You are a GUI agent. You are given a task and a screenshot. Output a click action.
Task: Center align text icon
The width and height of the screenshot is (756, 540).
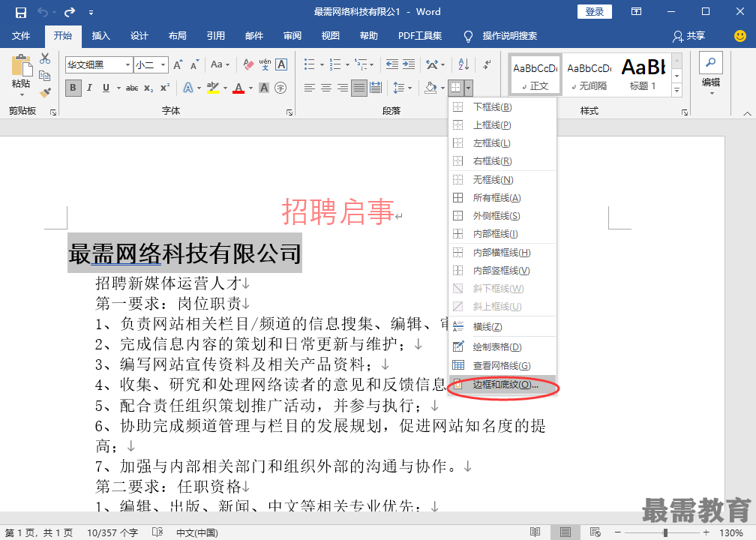(326, 88)
